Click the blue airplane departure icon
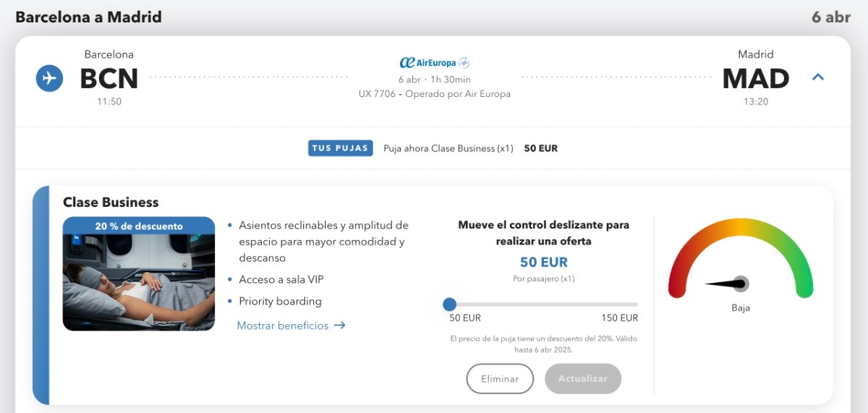This screenshot has width=868, height=413. (49, 78)
